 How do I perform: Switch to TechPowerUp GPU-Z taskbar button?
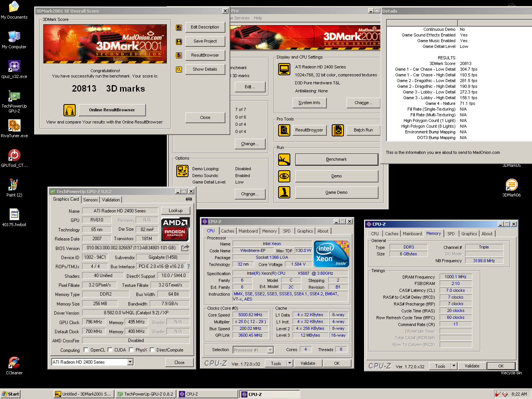click(145, 394)
